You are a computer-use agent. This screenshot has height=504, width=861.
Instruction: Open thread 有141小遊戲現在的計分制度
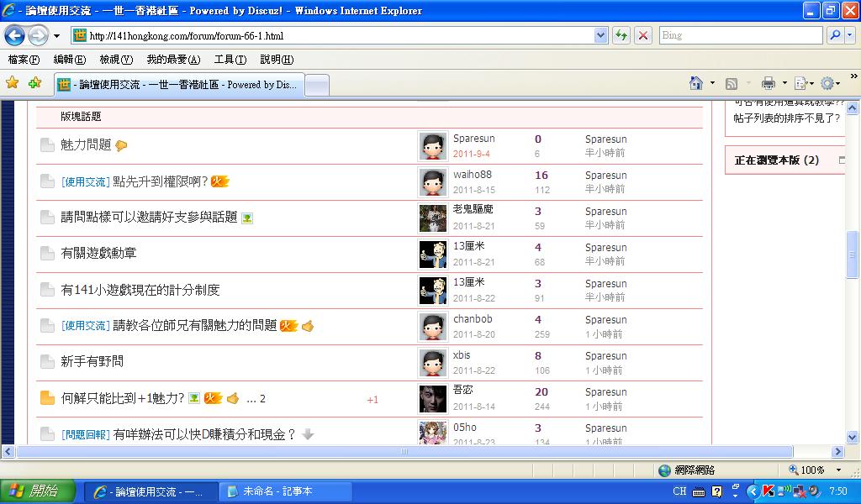point(140,290)
